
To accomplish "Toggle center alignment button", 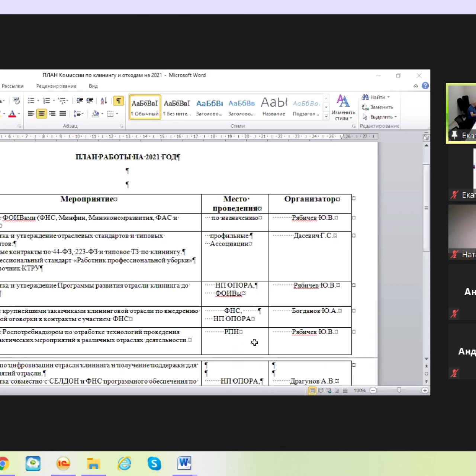I will click(x=42, y=113).
